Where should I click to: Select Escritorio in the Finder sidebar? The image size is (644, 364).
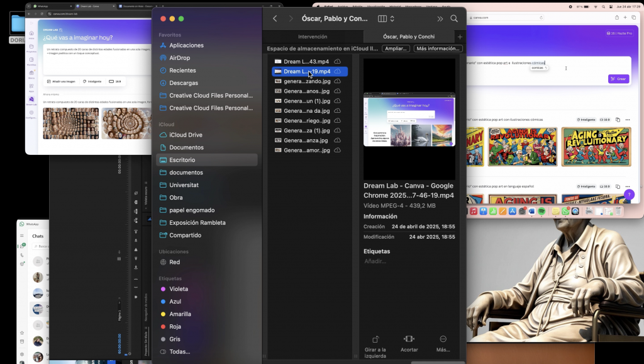[x=182, y=160]
